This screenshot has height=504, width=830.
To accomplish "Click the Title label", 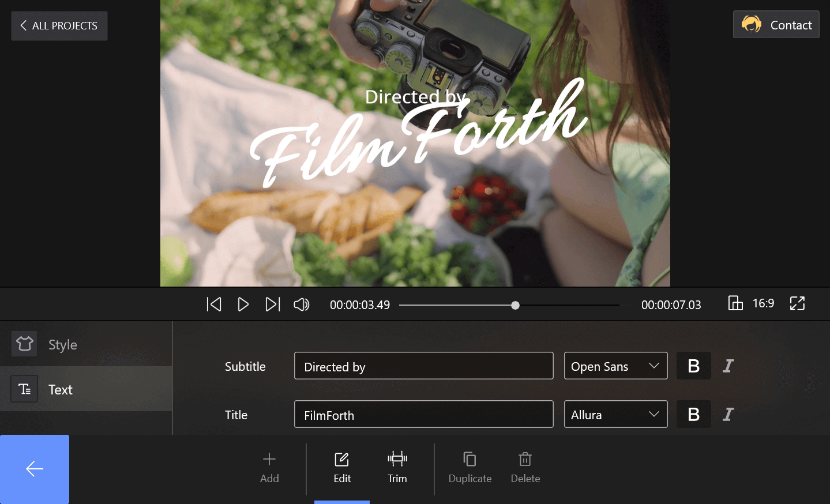I will click(236, 415).
